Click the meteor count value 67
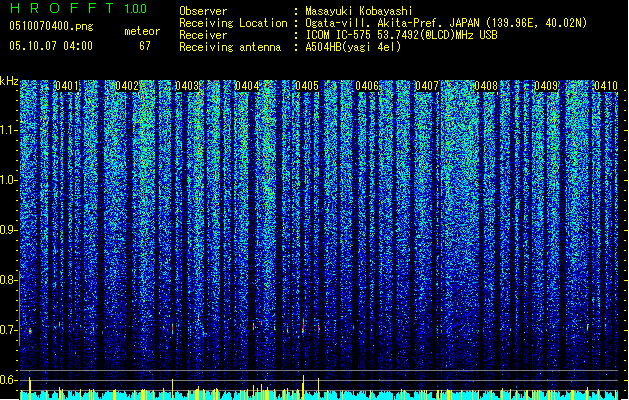 click(x=145, y=46)
